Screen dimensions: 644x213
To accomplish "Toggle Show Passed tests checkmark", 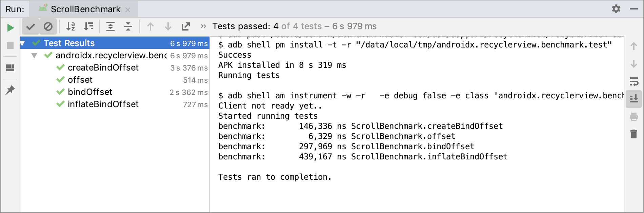I will tap(31, 26).
